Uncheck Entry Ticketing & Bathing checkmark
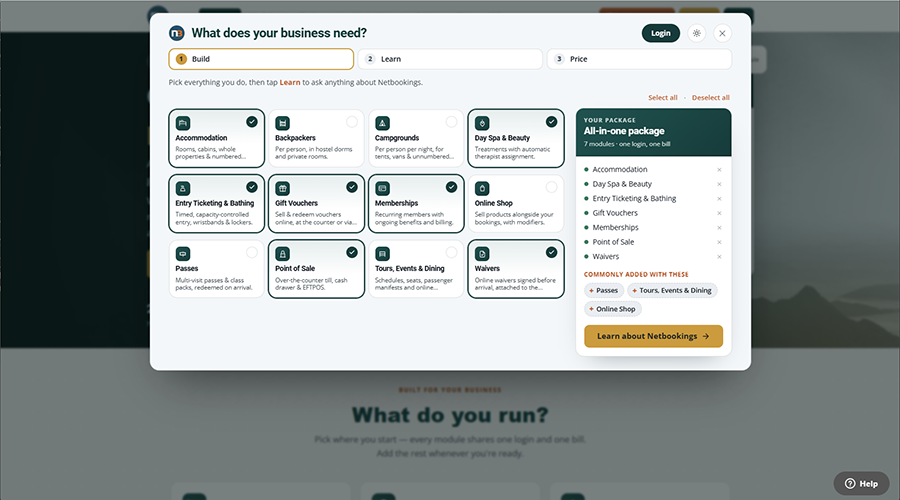The image size is (900, 500). (x=252, y=187)
